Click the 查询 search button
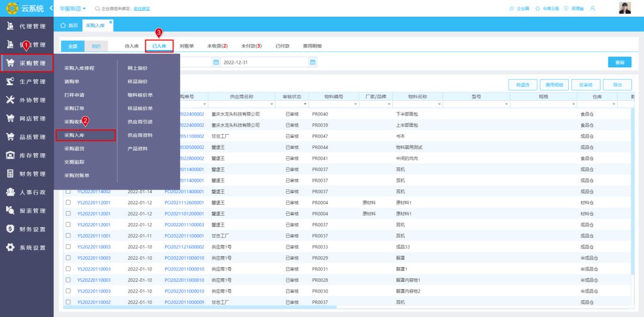Screen dimensions: 644x317 (x=620, y=63)
